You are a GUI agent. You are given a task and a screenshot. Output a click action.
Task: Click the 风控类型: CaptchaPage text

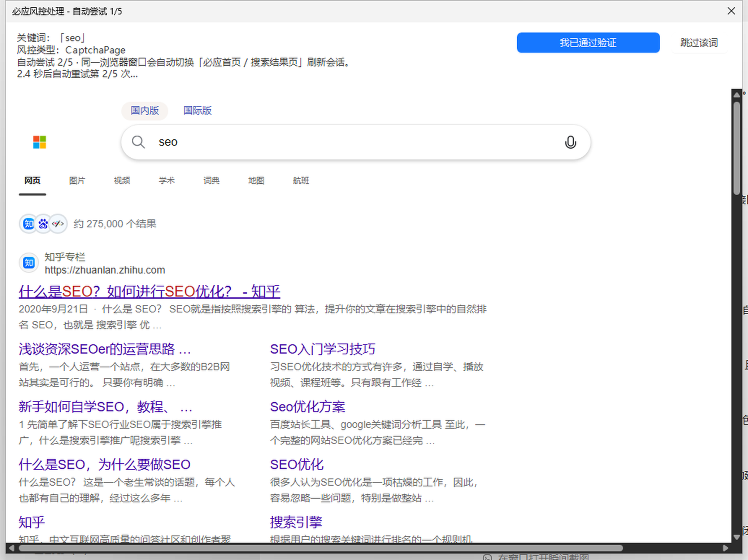point(71,50)
